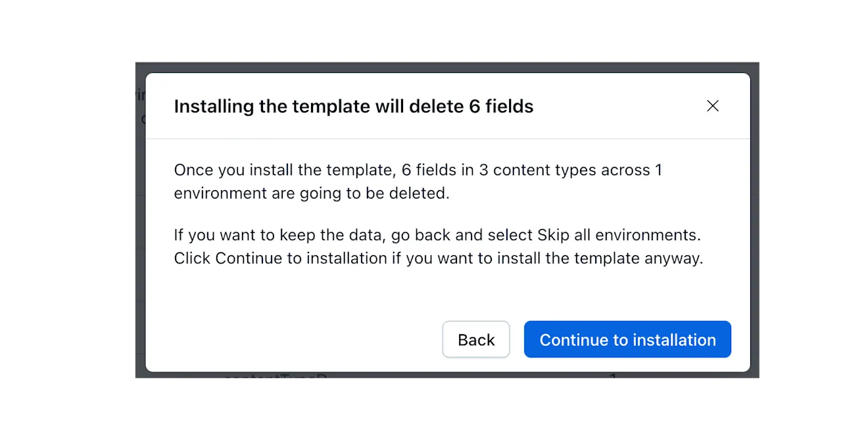The height and width of the screenshot is (442, 868).
Task: Select Back to return to environment selection
Action: point(476,339)
